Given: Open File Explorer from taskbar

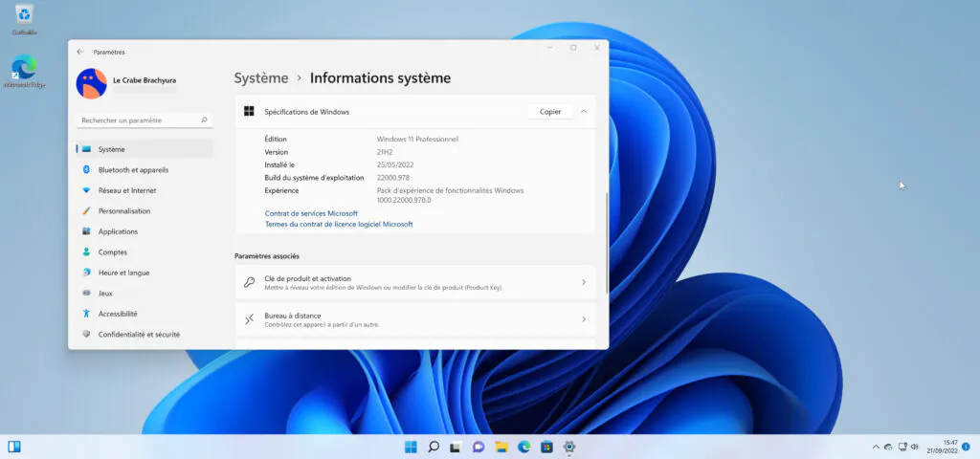Looking at the screenshot, I should point(501,447).
